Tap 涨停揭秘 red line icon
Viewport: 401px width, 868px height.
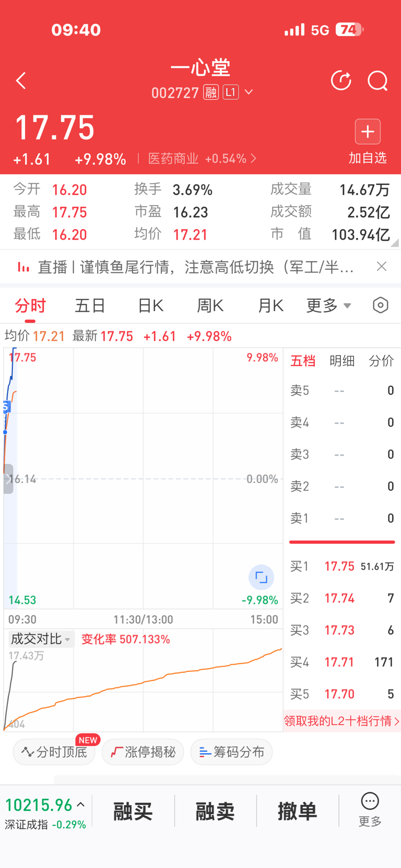tap(116, 752)
